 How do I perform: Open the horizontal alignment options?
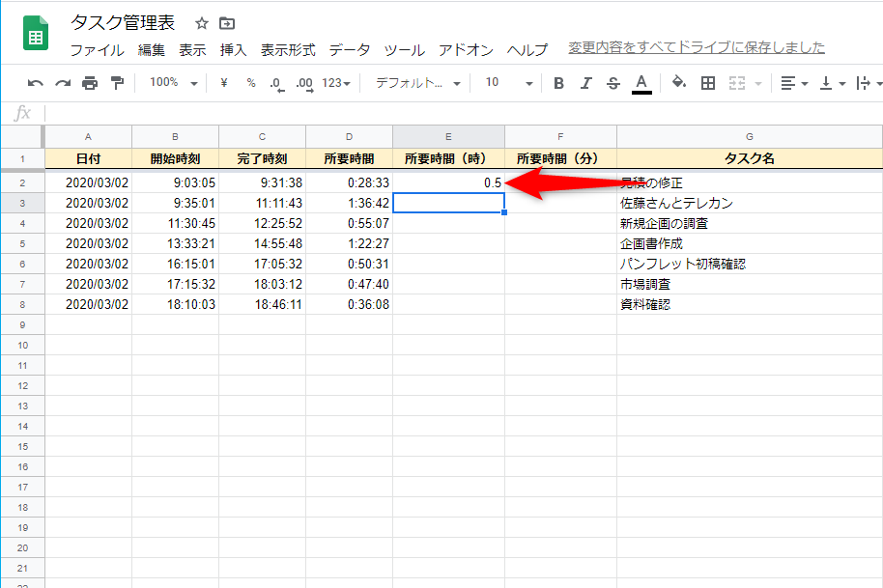792,83
